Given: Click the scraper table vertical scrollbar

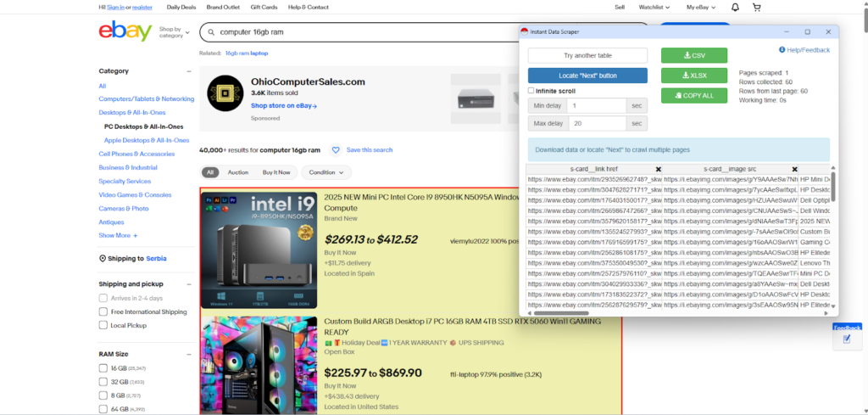Looking at the screenshot, I should point(834,187).
